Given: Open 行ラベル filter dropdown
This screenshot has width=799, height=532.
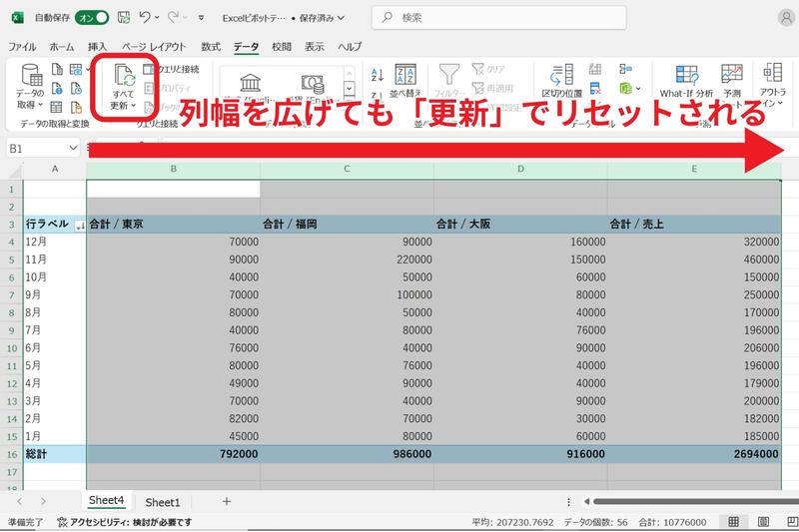Looking at the screenshot, I should (x=80, y=226).
